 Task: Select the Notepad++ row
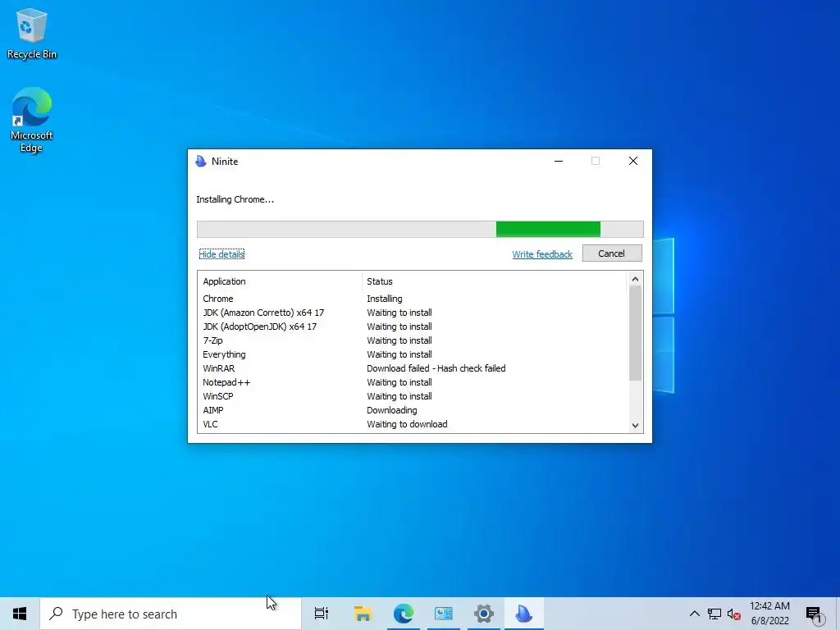click(x=413, y=382)
